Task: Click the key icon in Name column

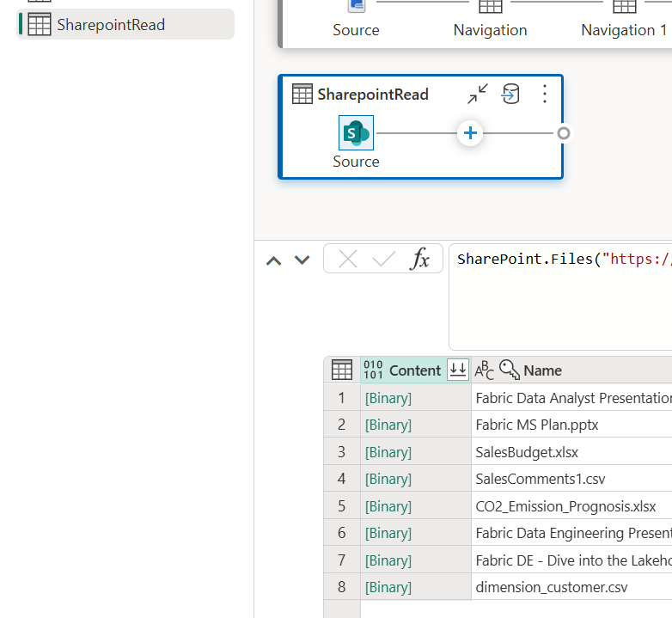Action: pyautogui.click(x=509, y=370)
